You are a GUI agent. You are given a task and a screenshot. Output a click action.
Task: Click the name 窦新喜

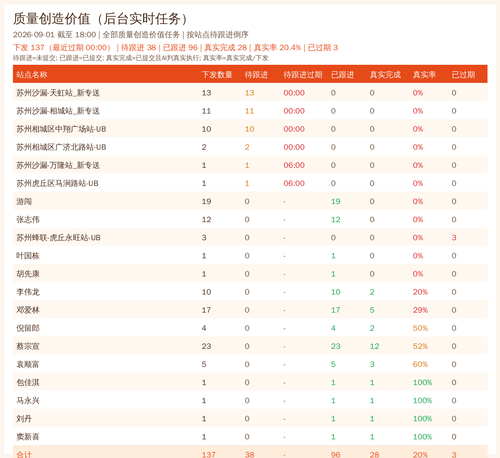(28, 437)
